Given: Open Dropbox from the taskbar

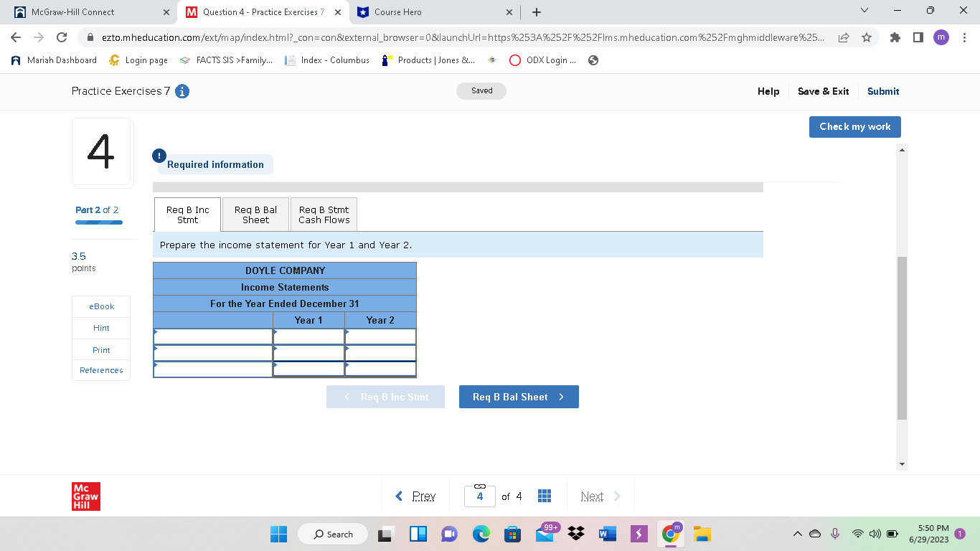Looking at the screenshot, I should [575, 534].
